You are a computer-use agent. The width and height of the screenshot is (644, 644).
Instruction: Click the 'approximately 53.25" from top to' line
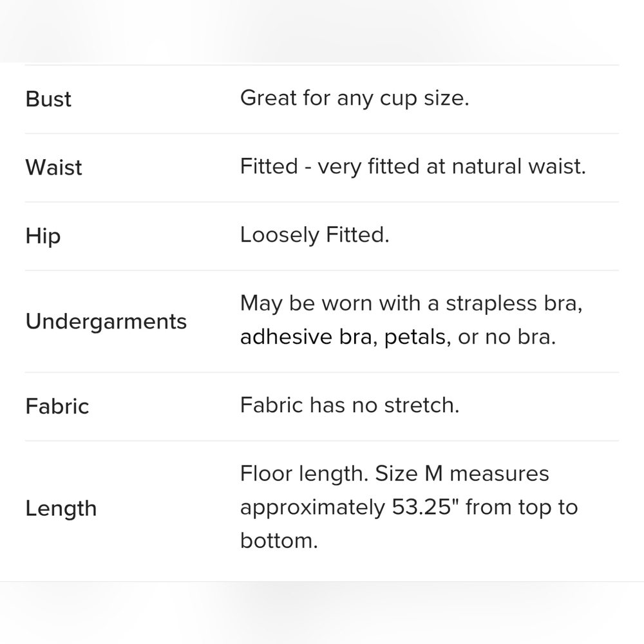click(409, 507)
